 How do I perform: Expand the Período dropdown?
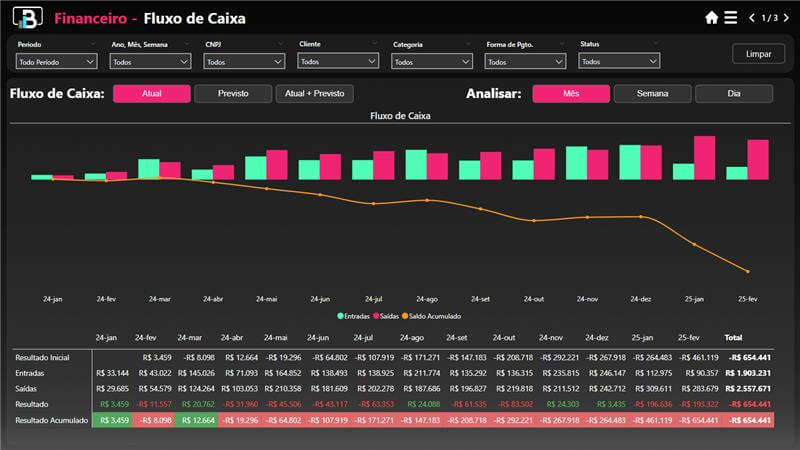(57, 62)
